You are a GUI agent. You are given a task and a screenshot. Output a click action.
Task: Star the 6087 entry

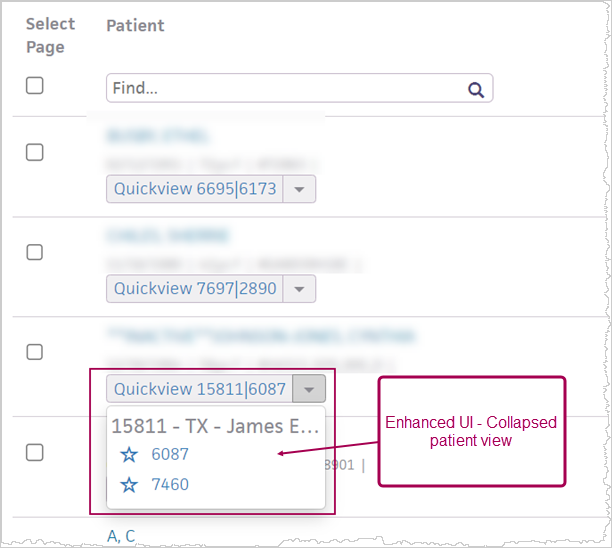pyautogui.click(x=129, y=455)
